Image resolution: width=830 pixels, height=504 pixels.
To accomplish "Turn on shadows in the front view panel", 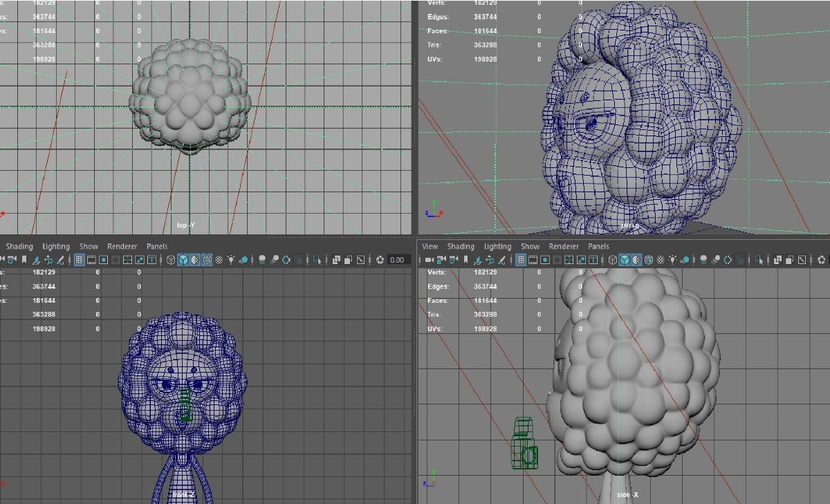I will coord(243,260).
